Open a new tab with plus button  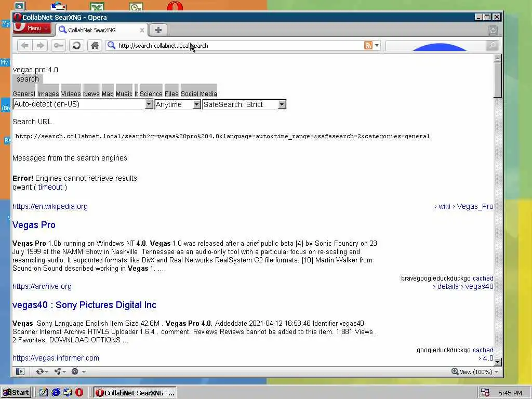[158, 30]
